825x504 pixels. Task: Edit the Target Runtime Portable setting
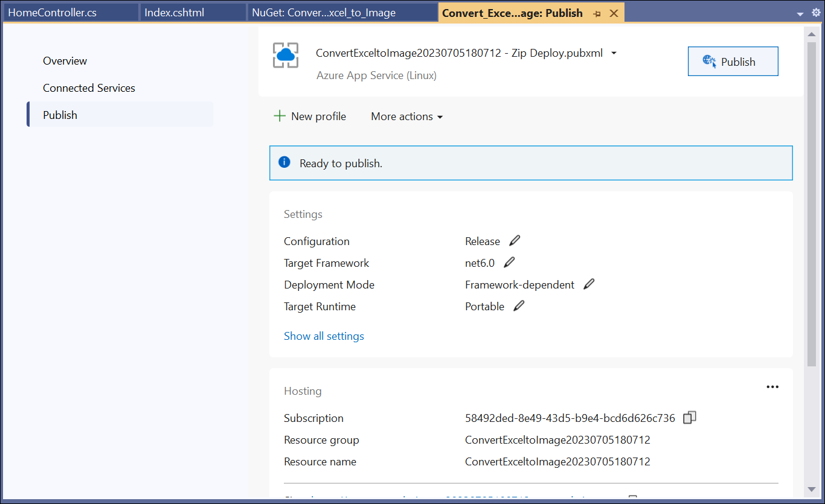coord(519,306)
